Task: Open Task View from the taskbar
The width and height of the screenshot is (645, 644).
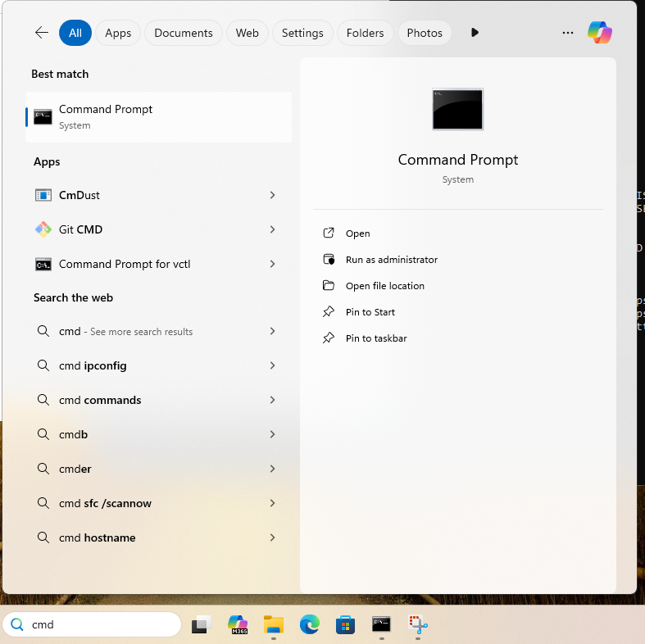Action: tap(202, 625)
